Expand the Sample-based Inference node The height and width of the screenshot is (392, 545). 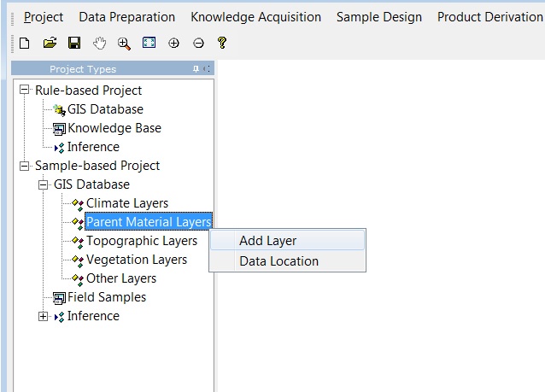tap(43, 316)
